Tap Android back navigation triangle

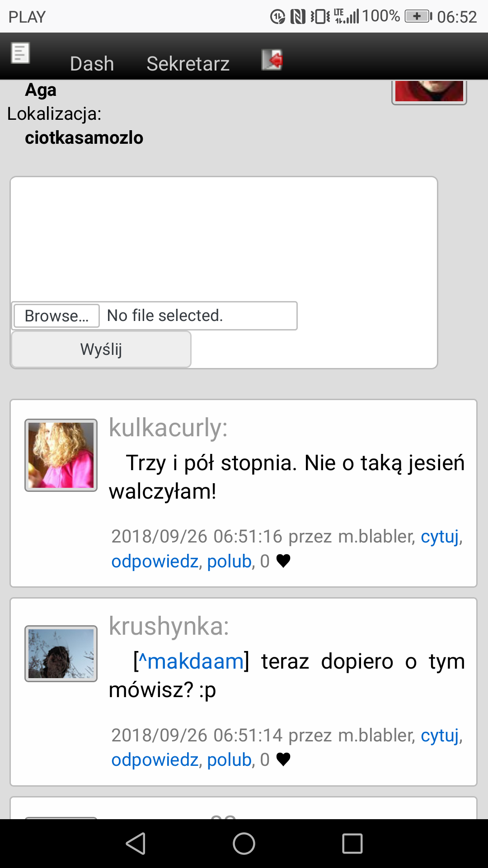[136, 844]
